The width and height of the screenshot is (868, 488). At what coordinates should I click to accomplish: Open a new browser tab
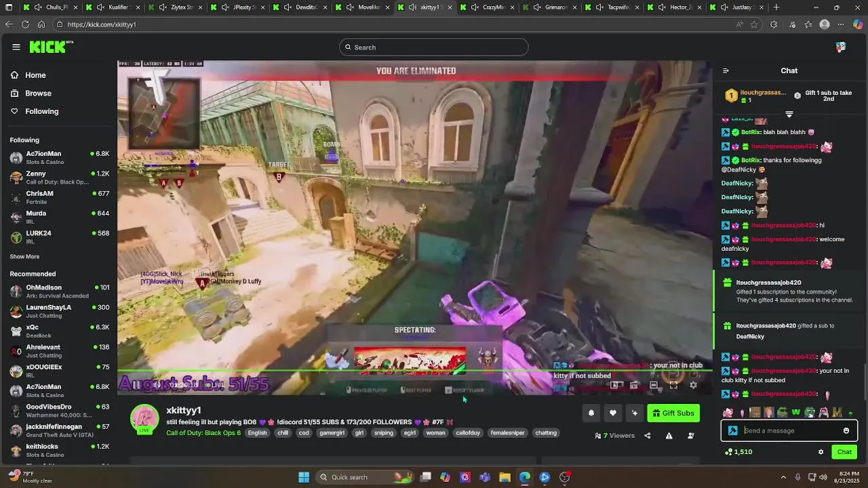coord(776,7)
